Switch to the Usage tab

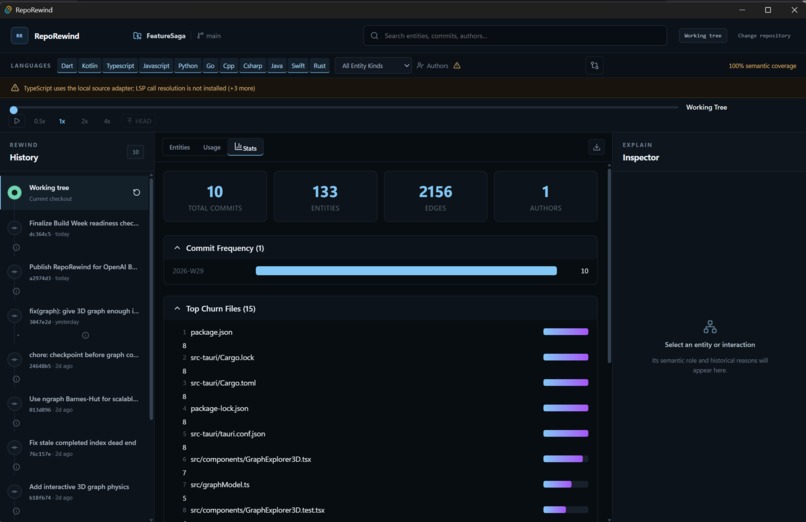click(x=212, y=147)
